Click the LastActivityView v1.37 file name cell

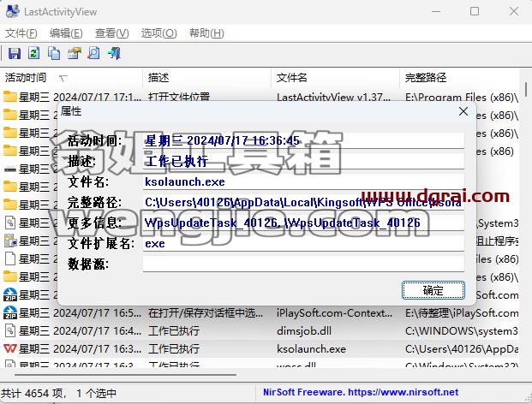tap(333, 98)
